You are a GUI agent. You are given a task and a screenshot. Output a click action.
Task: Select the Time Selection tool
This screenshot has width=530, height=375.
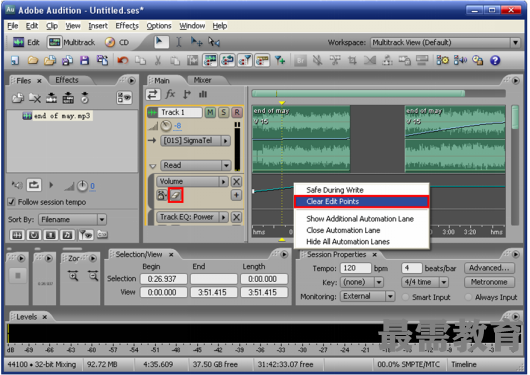(x=179, y=42)
